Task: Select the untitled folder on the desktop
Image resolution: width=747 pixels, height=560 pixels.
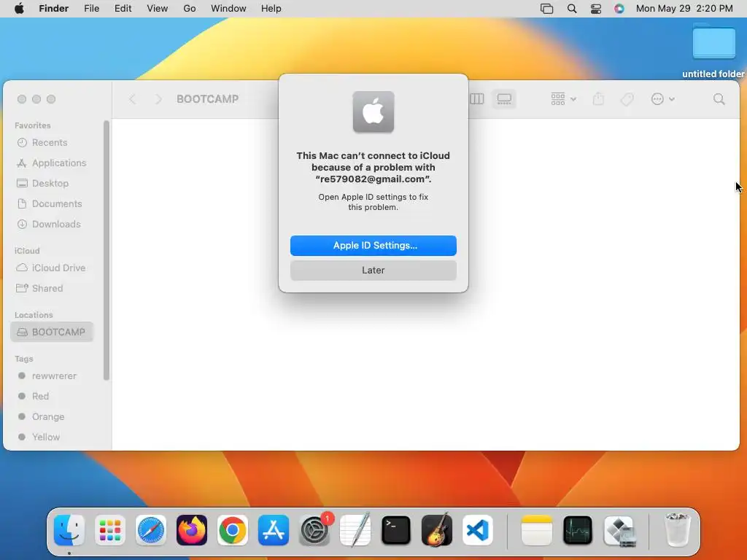Action: tap(713, 50)
